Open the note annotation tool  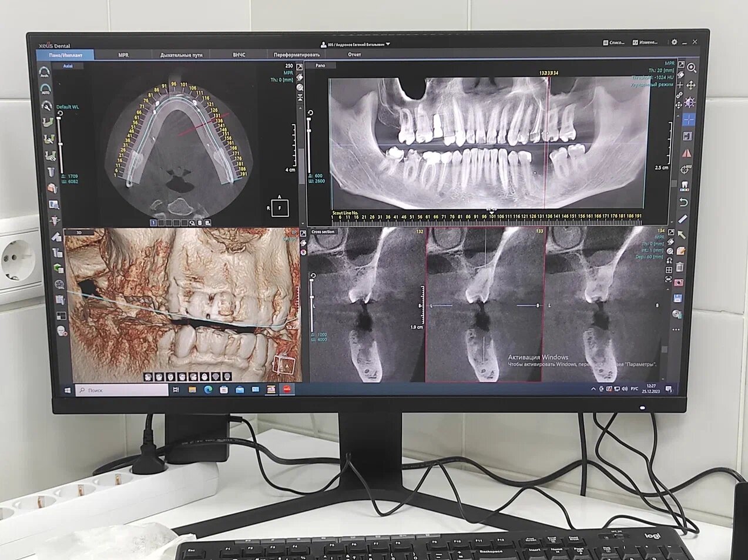(680, 251)
